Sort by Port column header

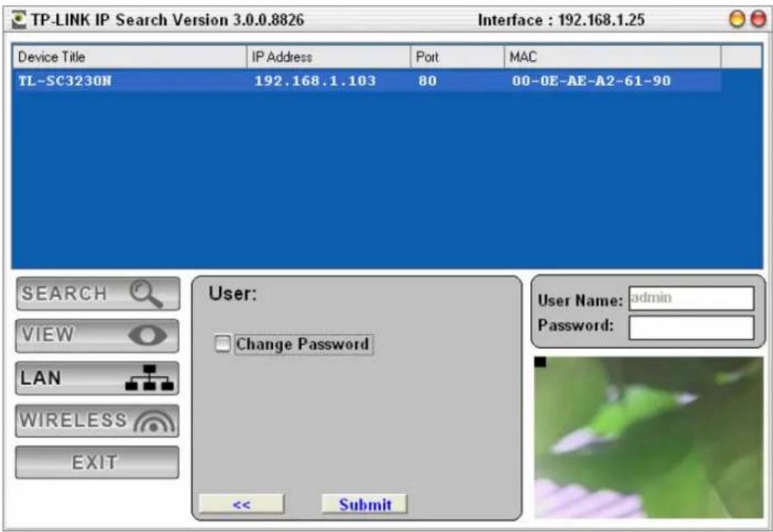(458, 57)
